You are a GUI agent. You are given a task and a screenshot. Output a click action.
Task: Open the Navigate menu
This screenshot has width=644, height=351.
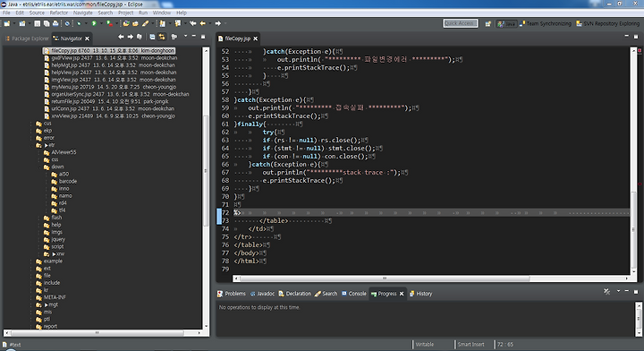click(x=82, y=13)
